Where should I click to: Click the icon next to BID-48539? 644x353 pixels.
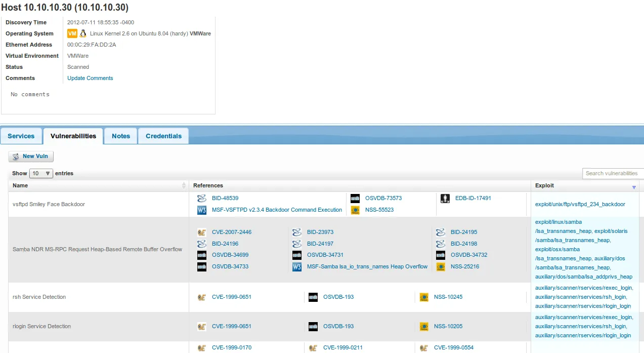click(x=202, y=199)
